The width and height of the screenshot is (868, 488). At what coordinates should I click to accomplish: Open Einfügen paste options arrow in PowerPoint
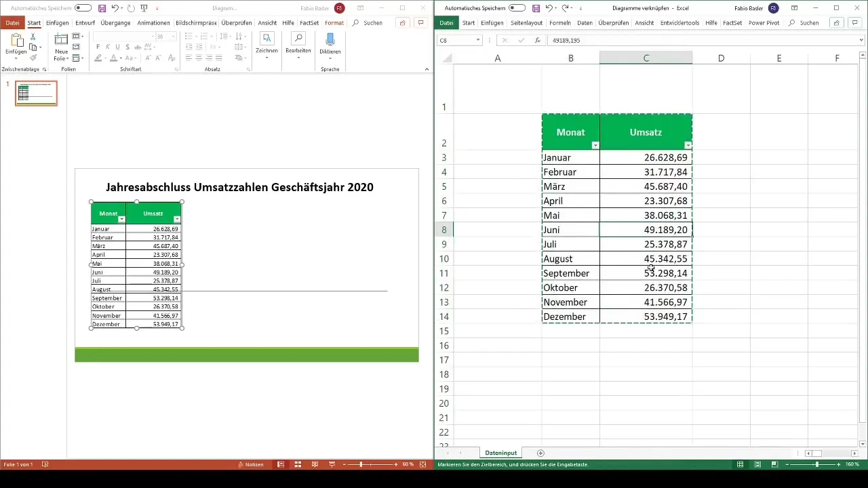coord(15,58)
